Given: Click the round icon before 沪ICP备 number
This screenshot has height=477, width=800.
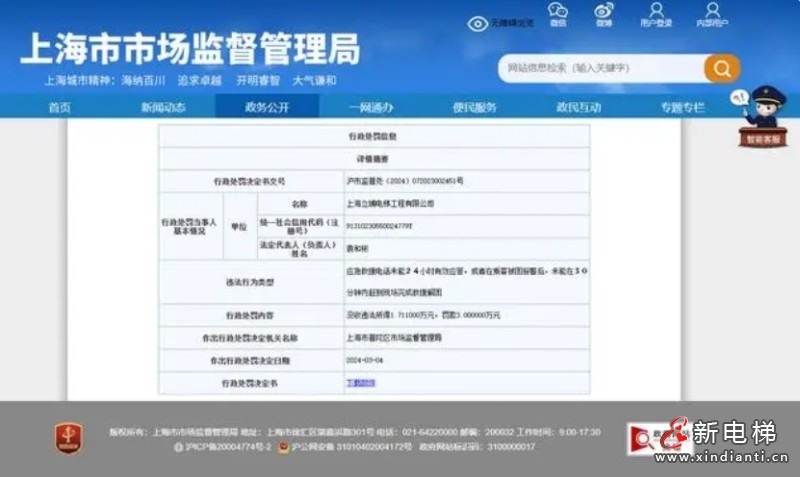Looking at the screenshot, I should [x=179, y=447].
